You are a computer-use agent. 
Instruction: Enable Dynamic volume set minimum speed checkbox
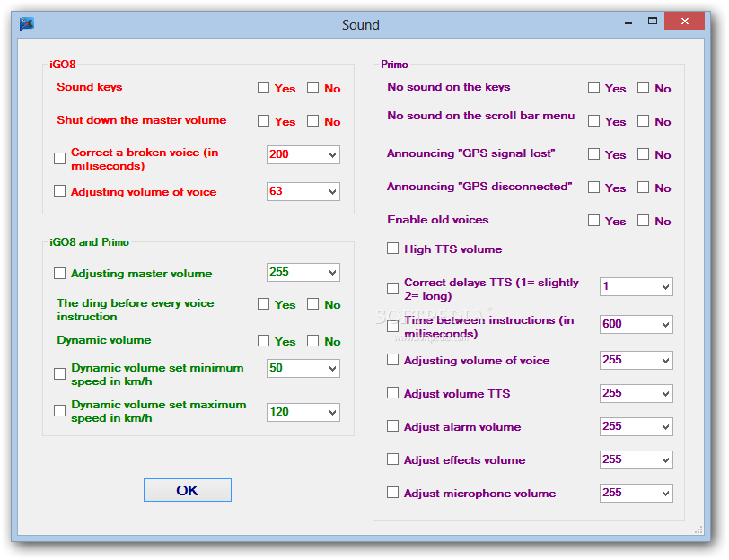(x=59, y=373)
